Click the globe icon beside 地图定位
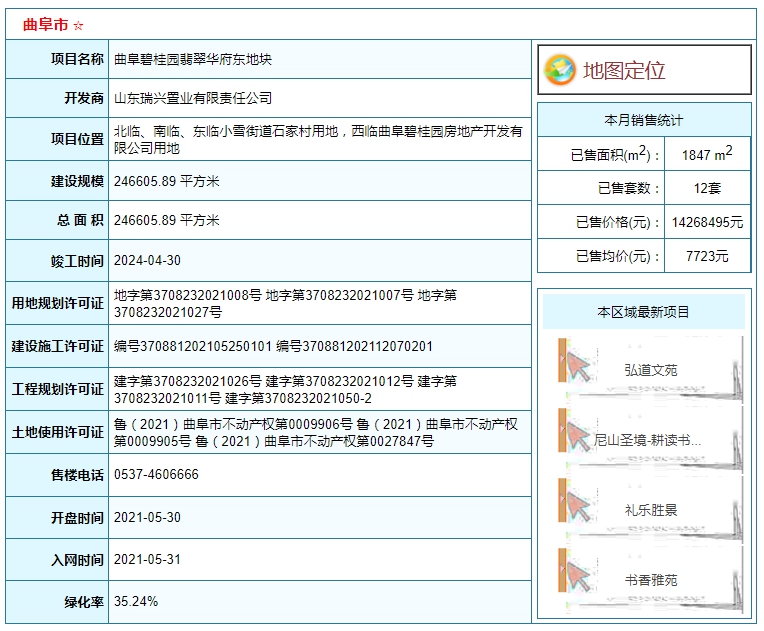The image size is (764, 631). 560,70
